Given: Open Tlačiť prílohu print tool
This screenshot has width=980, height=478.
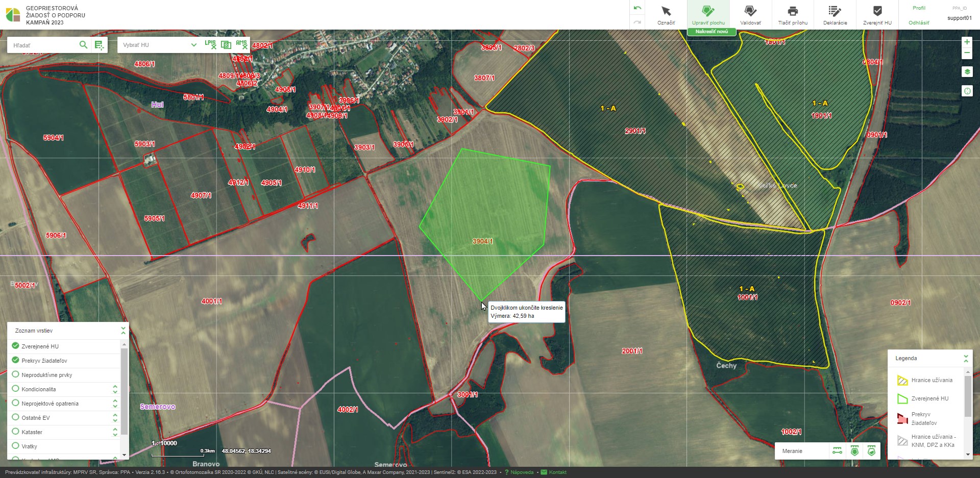Looking at the screenshot, I should (793, 14).
